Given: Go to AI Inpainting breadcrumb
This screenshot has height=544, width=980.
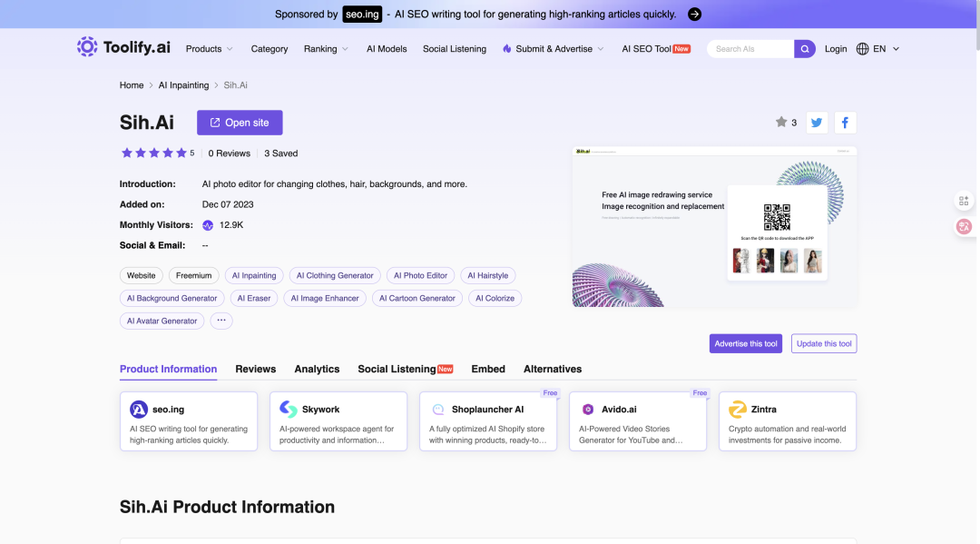Looking at the screenshot, I should (x=183, y=85).
